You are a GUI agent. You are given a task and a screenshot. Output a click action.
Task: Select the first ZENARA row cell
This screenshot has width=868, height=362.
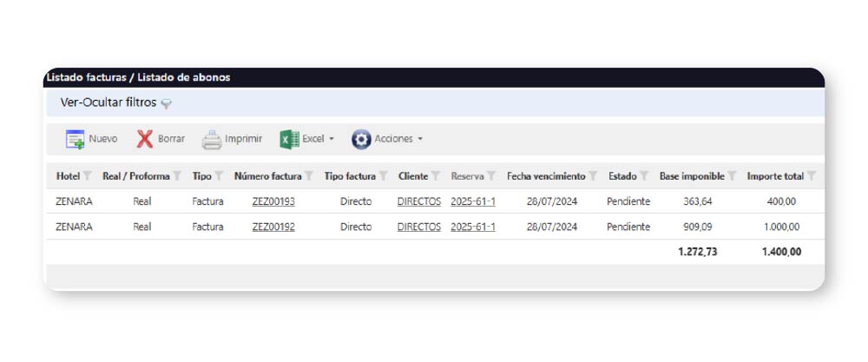pos(74,201)
